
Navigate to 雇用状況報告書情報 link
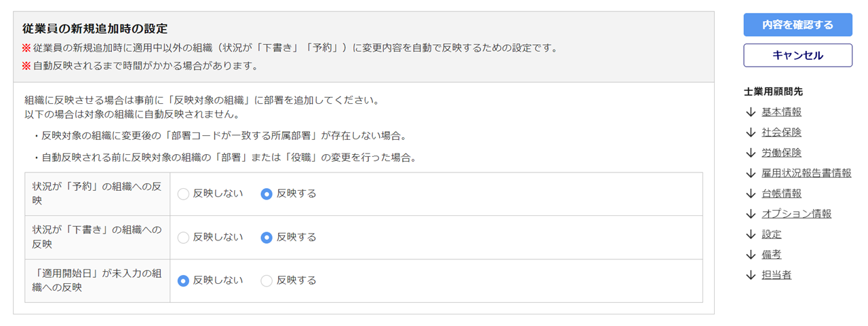tap(806, 173)
